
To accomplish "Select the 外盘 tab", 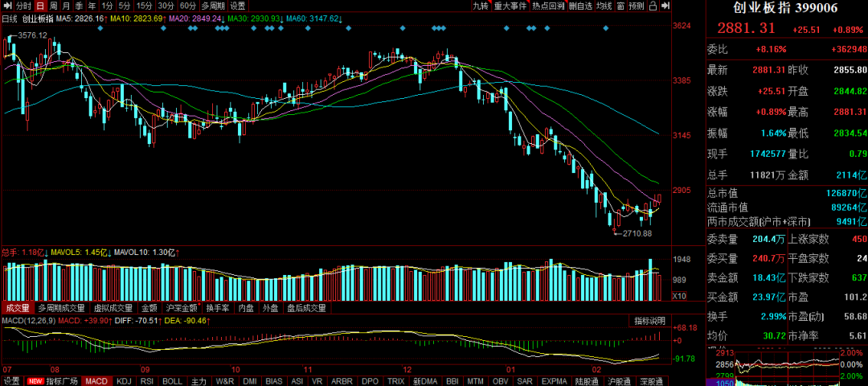I will pos(270,308).
